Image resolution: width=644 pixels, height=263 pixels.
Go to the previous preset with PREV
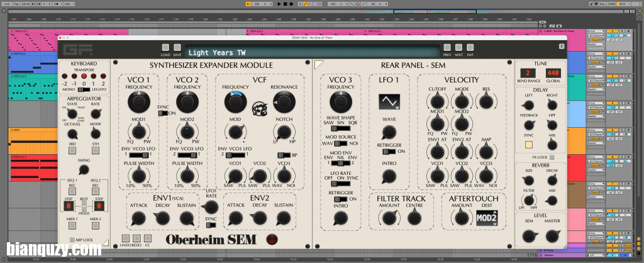point(447,48)
